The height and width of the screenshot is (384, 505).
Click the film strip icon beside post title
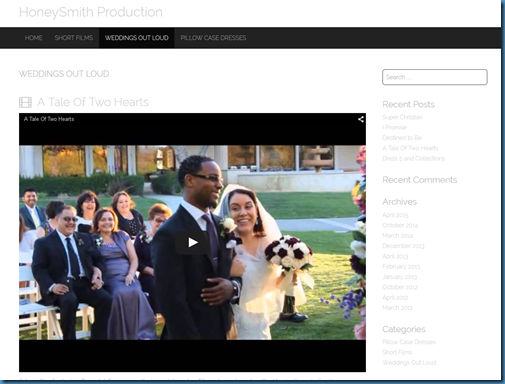click(x=25, y=102)
